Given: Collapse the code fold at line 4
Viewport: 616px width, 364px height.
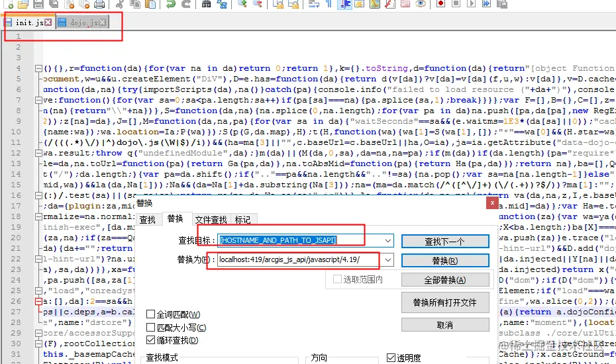Looking at the screenshot, I should [38, 69].
